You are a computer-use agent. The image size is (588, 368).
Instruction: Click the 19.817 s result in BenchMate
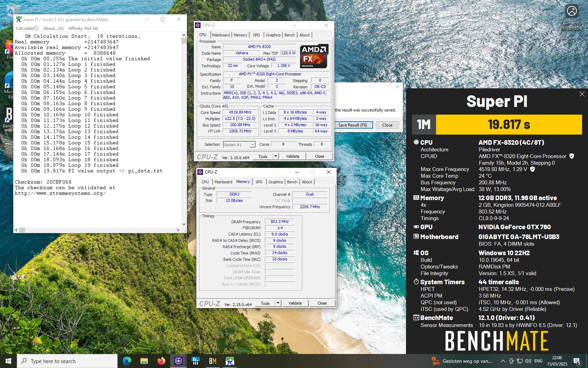pos(509,124)
